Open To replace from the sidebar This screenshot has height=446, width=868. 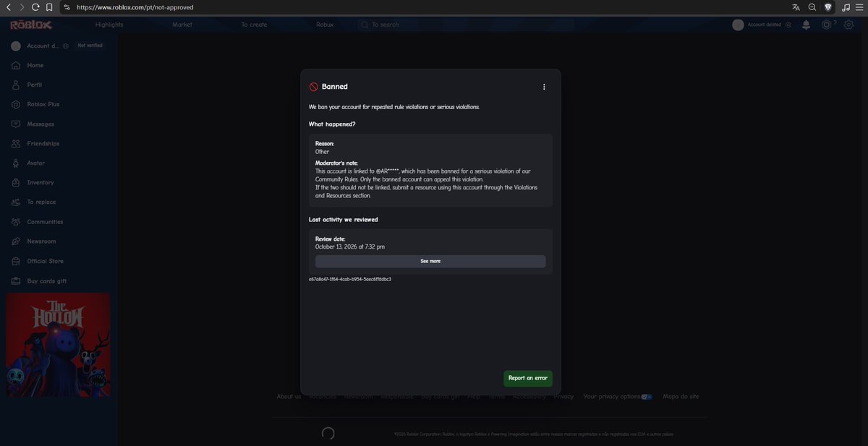coord(41,202)
